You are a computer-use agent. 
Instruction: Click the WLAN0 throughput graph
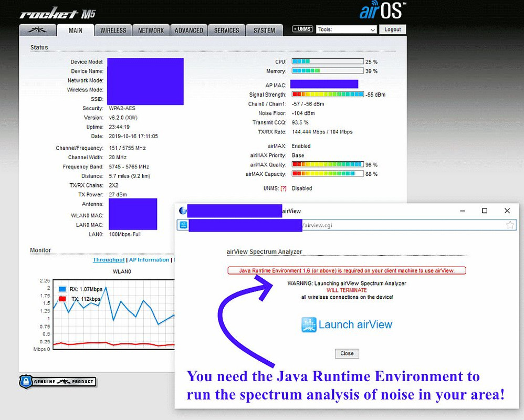point(113,315)
